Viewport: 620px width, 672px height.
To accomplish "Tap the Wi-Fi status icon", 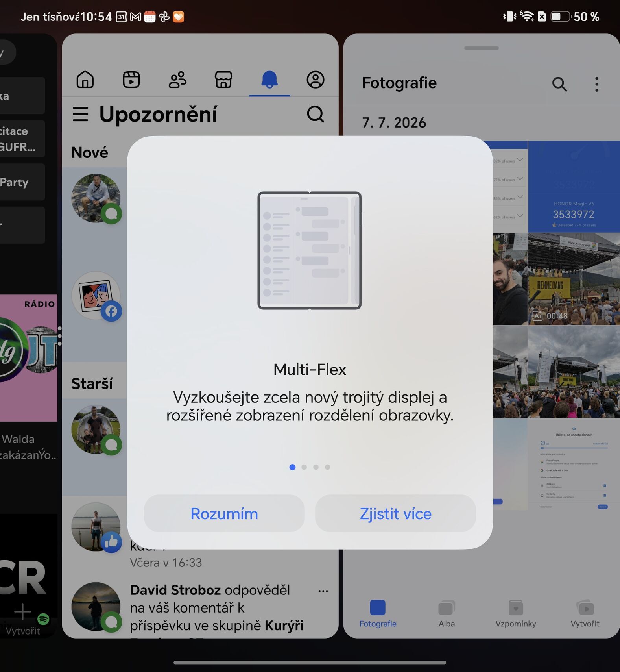I will [527, 16].
